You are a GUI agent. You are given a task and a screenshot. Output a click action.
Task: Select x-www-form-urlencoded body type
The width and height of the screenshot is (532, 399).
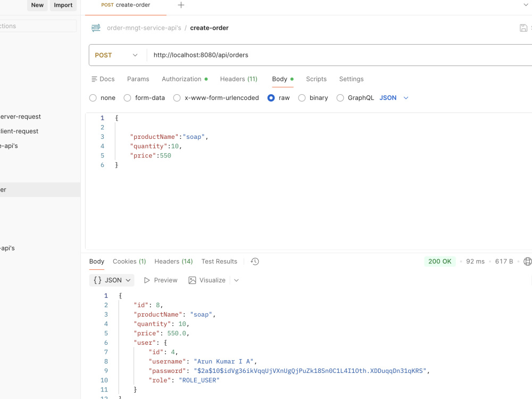coord(177,98)
